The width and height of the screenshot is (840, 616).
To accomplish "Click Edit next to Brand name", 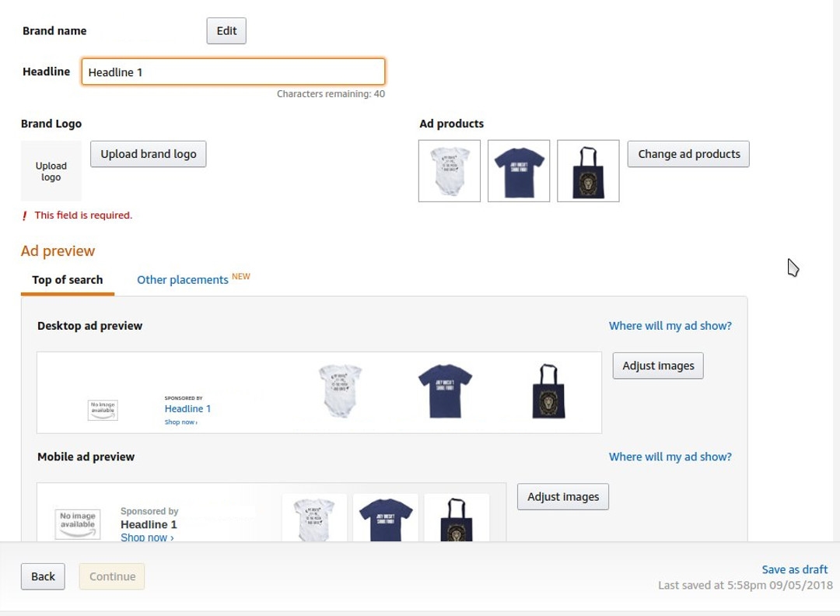I will pos(226,30).
